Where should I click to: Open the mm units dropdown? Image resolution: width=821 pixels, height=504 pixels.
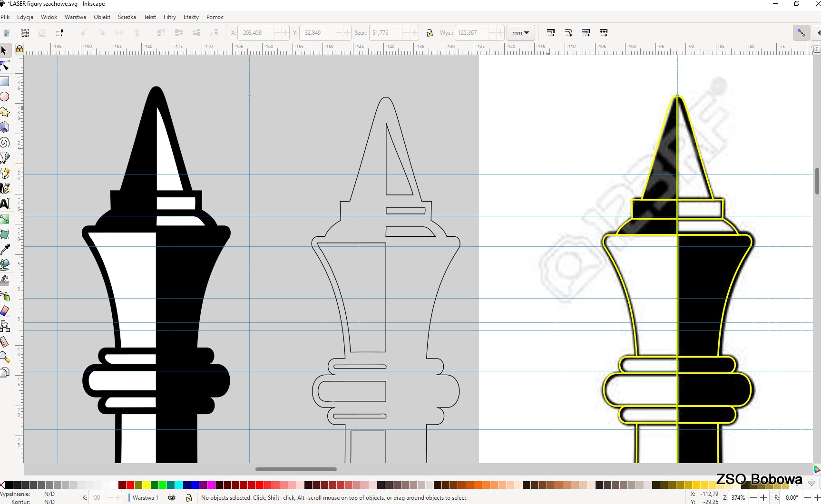tap(520, 33)
